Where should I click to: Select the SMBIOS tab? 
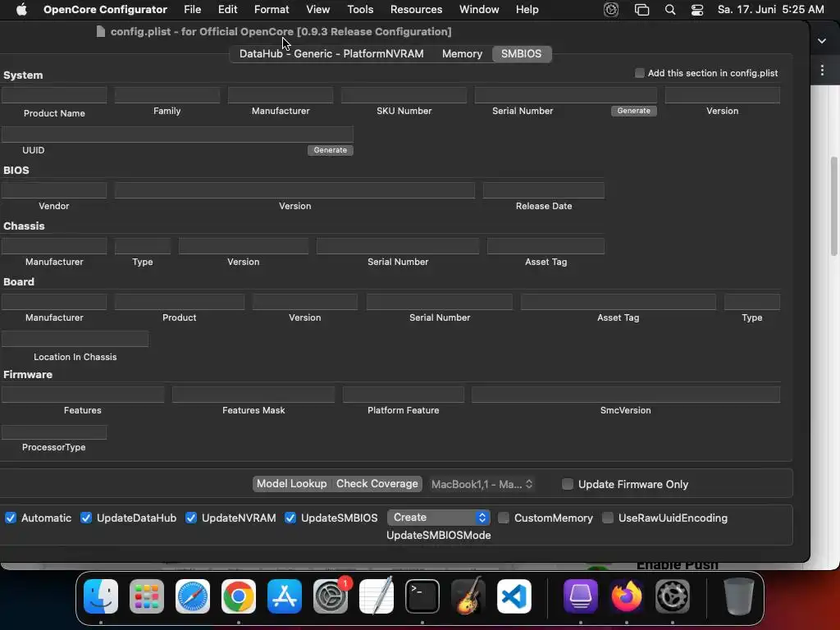(521, 53)
